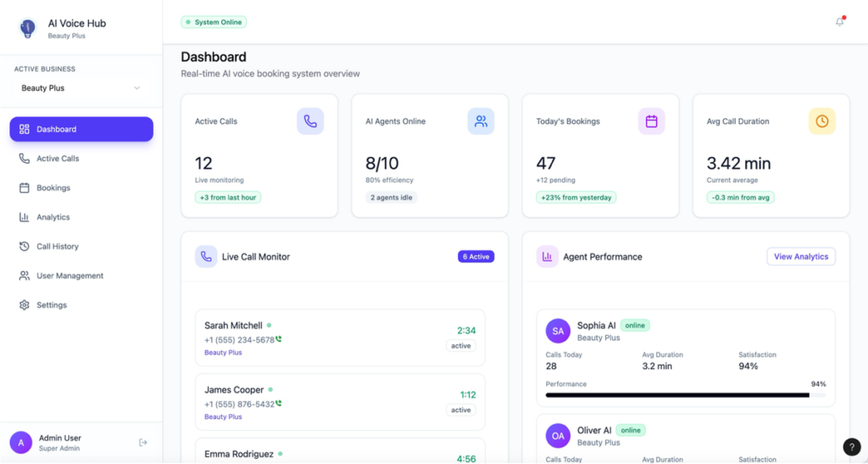868x464 pixels.
Task: Click the AI Voice Hub logo
Action: pyautogui.click(x=28, y=29)
